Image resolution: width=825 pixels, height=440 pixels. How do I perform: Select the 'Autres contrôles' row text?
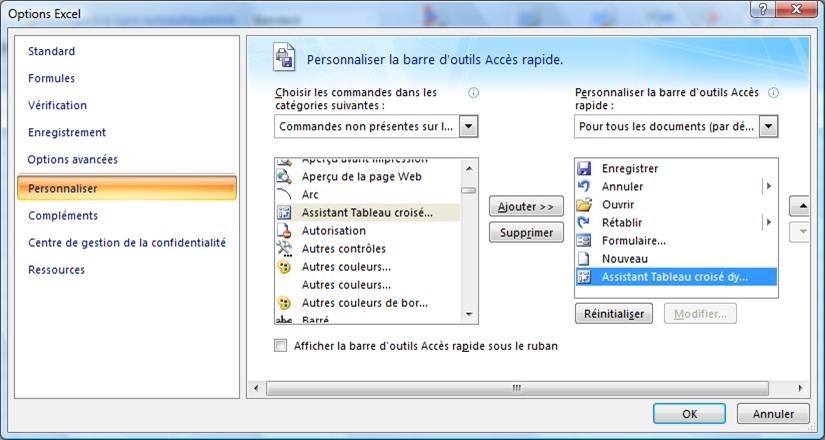[x=344, y=248]
